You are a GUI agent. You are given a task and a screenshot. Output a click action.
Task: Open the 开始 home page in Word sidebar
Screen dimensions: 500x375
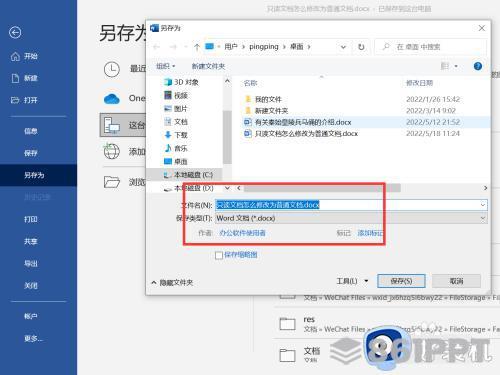30,56
